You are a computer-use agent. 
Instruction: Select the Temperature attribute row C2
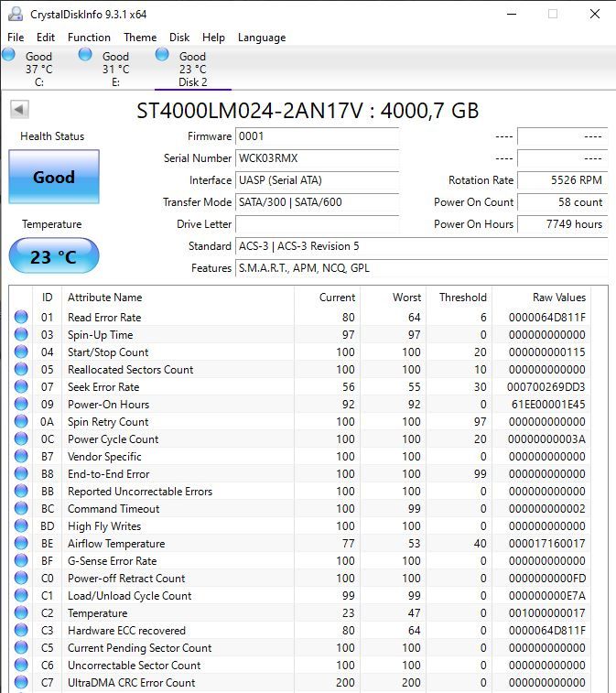299,613
